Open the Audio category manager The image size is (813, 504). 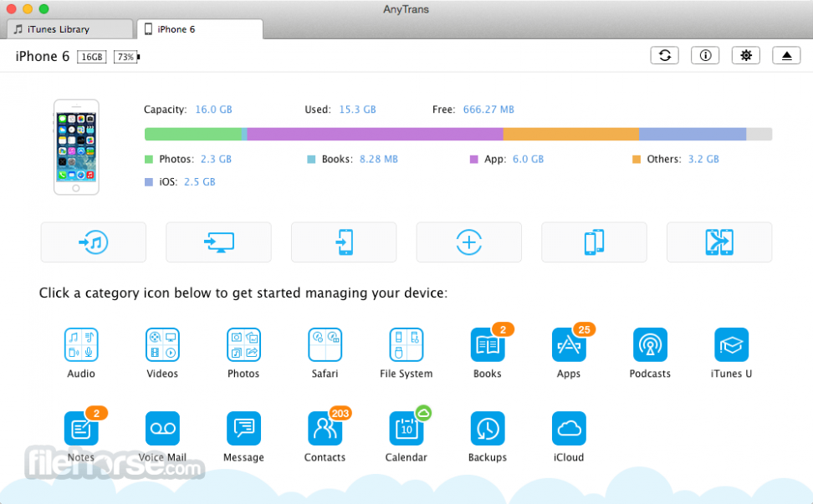coord(81,344)
